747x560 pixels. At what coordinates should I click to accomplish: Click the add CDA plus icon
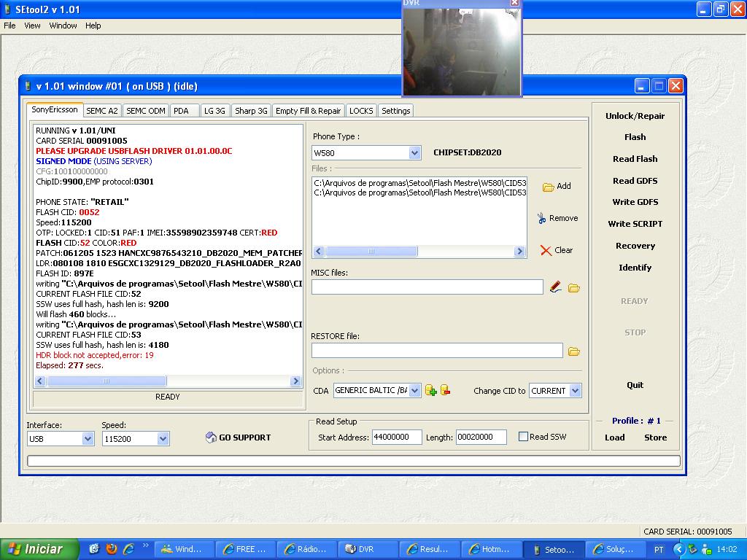(430, 391)
